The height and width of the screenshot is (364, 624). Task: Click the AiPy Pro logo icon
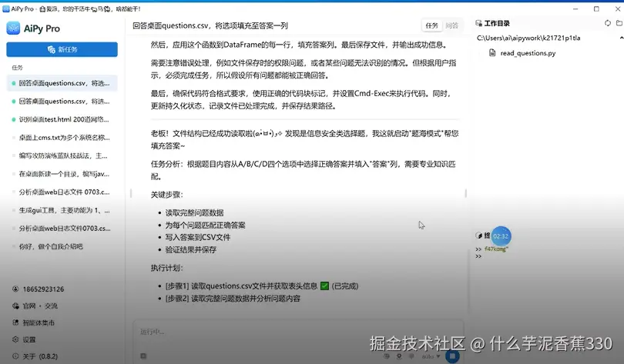(13, 28)
